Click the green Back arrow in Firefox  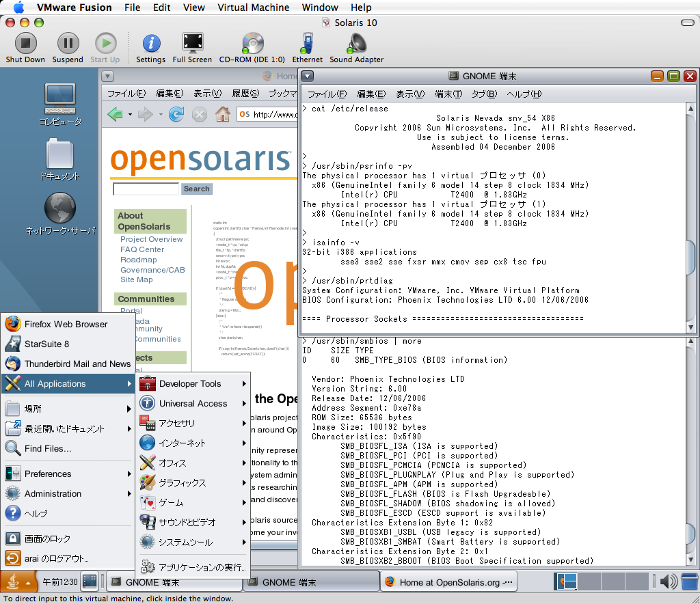pos(115,115)
